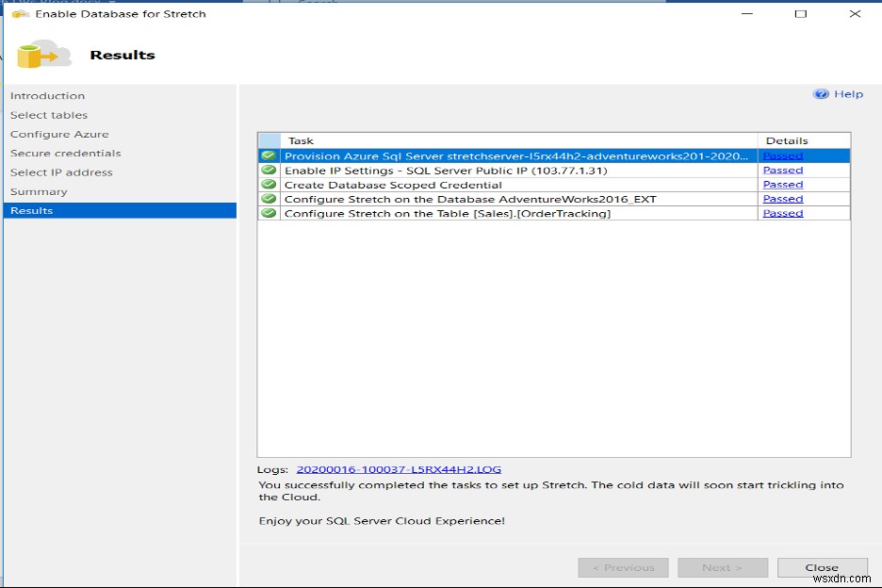Screen dimensions: 882x588
Task: Close the wizard with the title bar X
Action: pyautogui.click(x=855, y=13)
